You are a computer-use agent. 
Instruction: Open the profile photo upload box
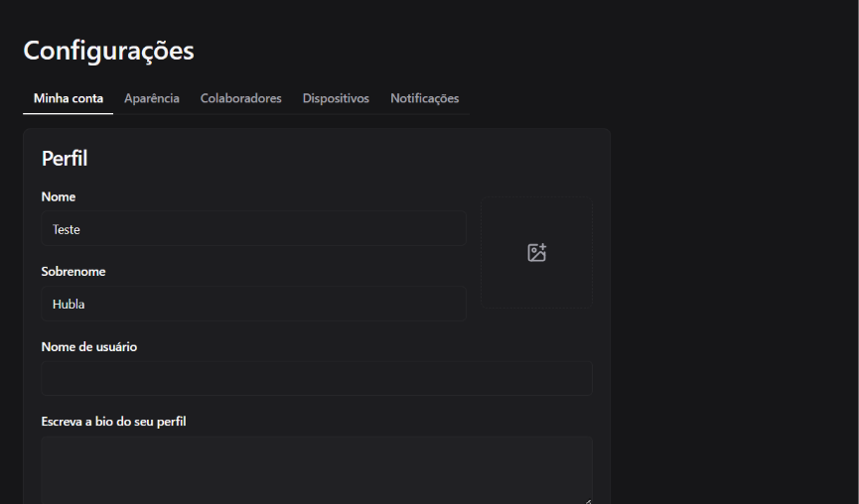pyautogui.click(x=537, y=278)
